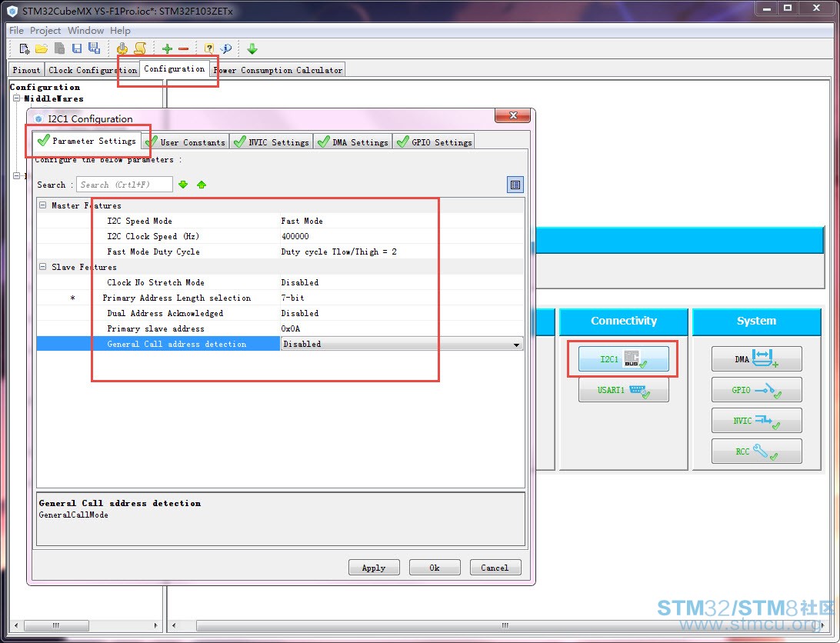Search next with green down arrow
Screen dimensions: 840x643
183,185
